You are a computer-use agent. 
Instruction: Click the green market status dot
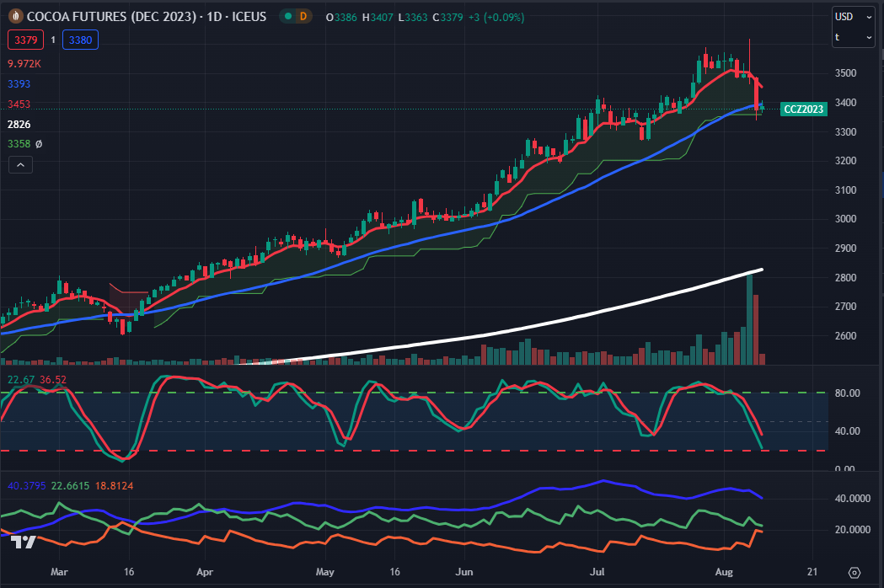tap(288, 16)
